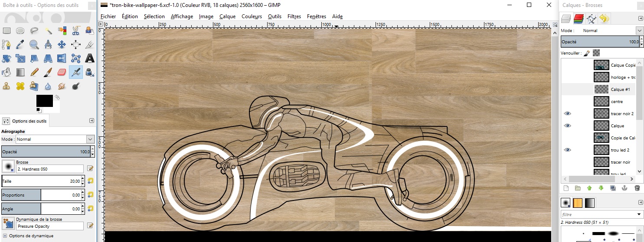Toggle the lock pixels brush icon
Screen dimensions: 644x242
[x=586, y=53]
